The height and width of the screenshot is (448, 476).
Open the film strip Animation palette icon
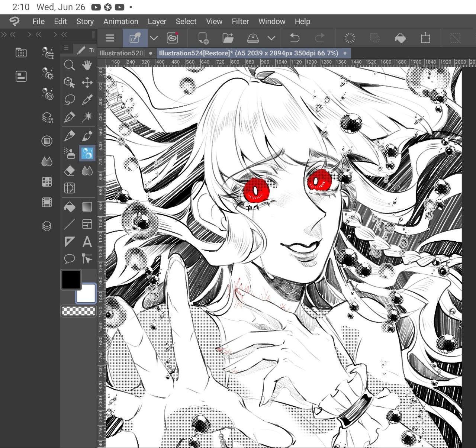click(47, 202)
